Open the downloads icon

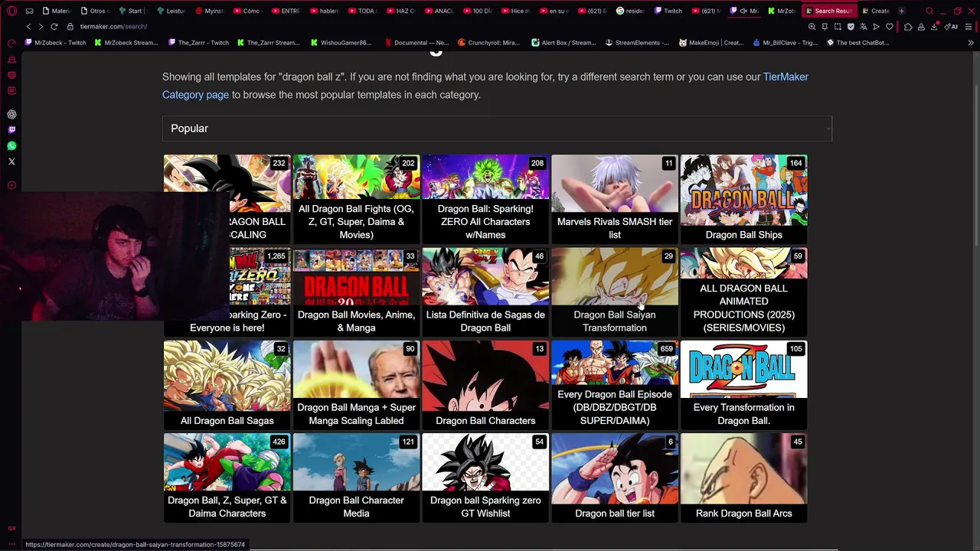click(935, 27)
